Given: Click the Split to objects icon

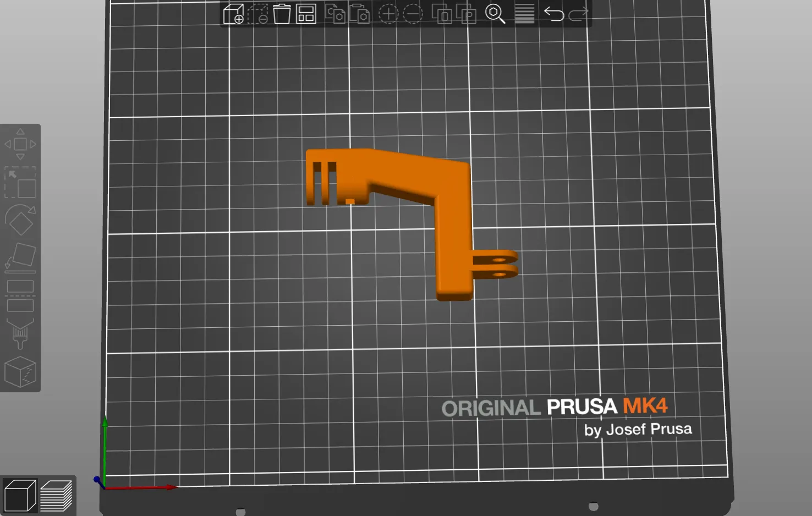Looking at the screenshot, I should pyautogui.click(x=442, y=13).
